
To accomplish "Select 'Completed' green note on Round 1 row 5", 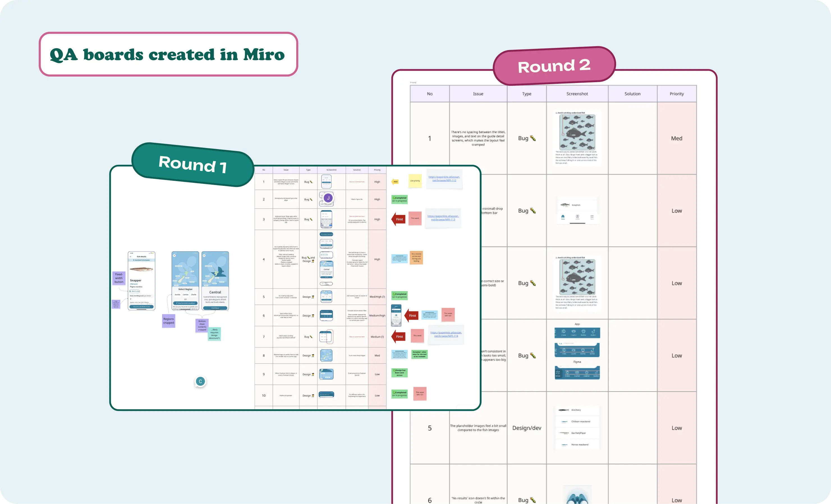I will [399, 295].
